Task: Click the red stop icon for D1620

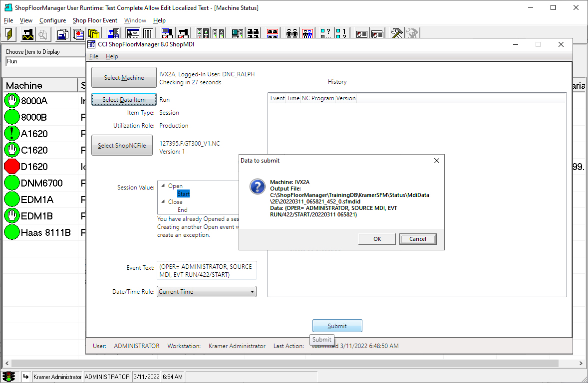Action: pyautogui.click(x=12, y=167)
